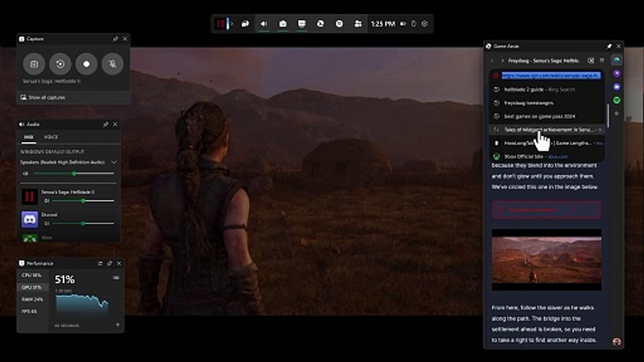The width and height of the screenshot is (644, 362).
Task: Click Discord app icon in Audio mixer
Action: coord(30,220)
